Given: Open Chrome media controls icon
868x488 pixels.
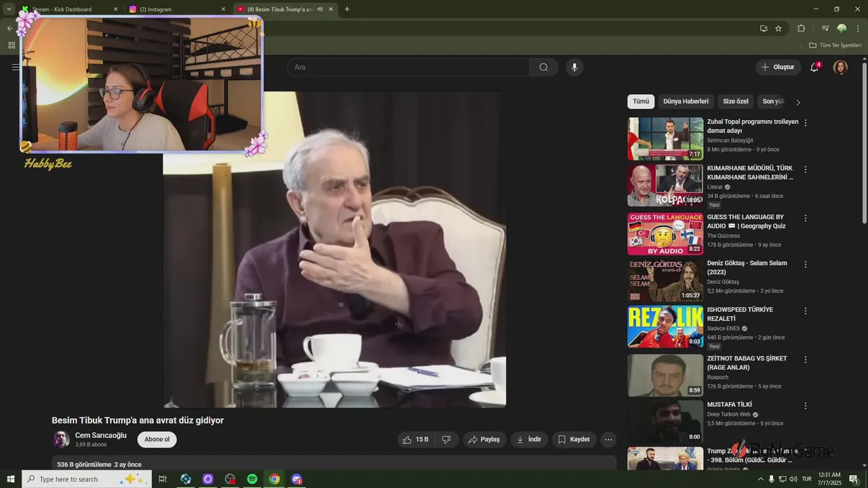Looking at the screenshot, I should click(825, 28).
